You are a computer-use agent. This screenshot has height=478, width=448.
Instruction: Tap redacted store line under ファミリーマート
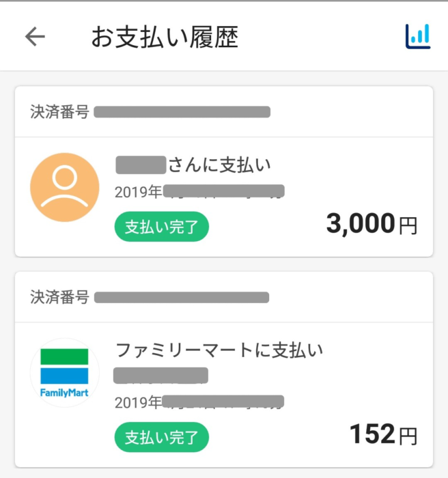pos(160,376)
